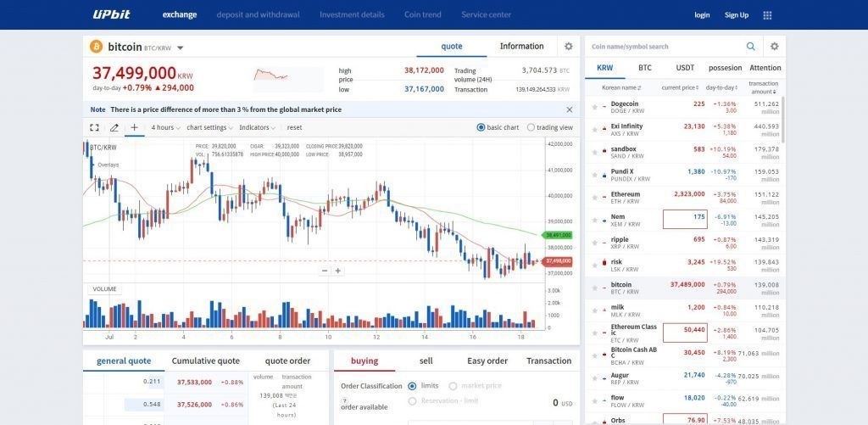Sort coin list by transaction amount
868x425 pixels.
[x=764, y=87]
